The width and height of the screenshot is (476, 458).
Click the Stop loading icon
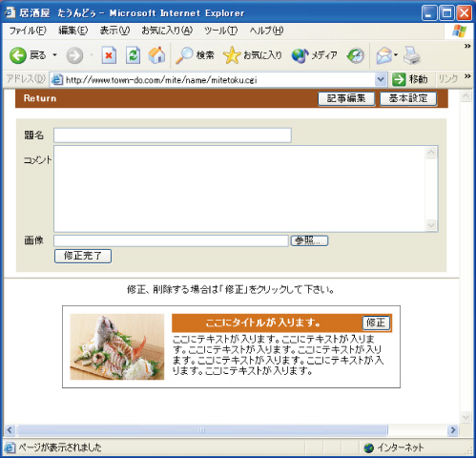click(109, 55)
